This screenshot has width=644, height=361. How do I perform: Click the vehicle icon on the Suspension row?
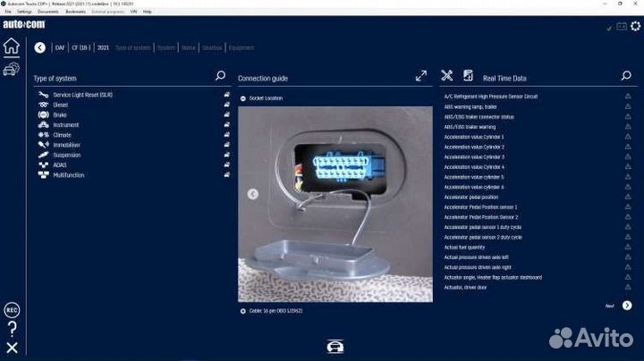[x=226, y=155]
